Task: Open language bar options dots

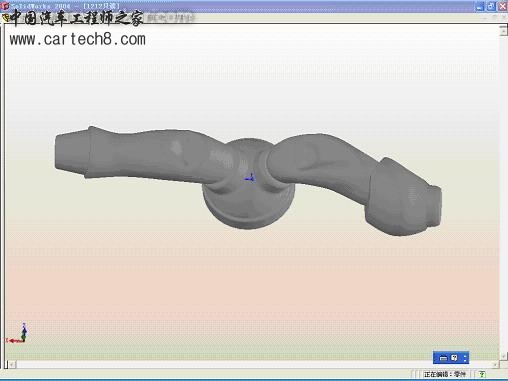Action: (x=465, y=358)
